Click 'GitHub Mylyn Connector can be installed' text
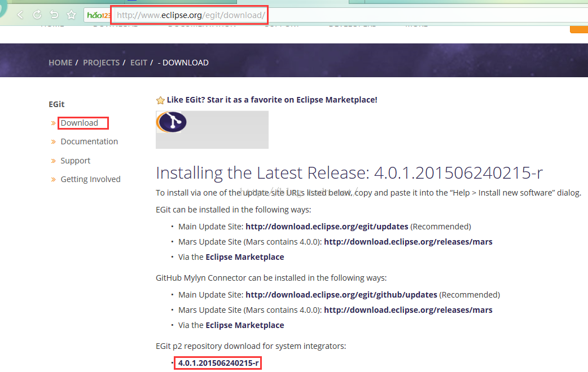 pos(271,278)
